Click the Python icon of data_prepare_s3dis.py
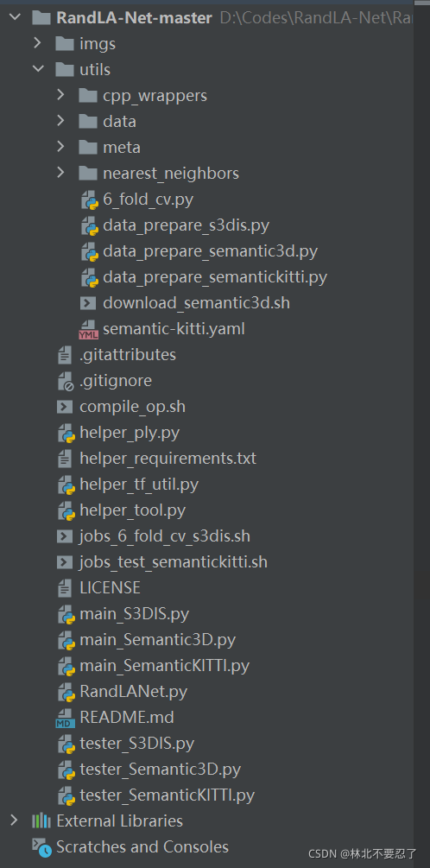Viewport: 430px width, 868px height. coord(89,226)
